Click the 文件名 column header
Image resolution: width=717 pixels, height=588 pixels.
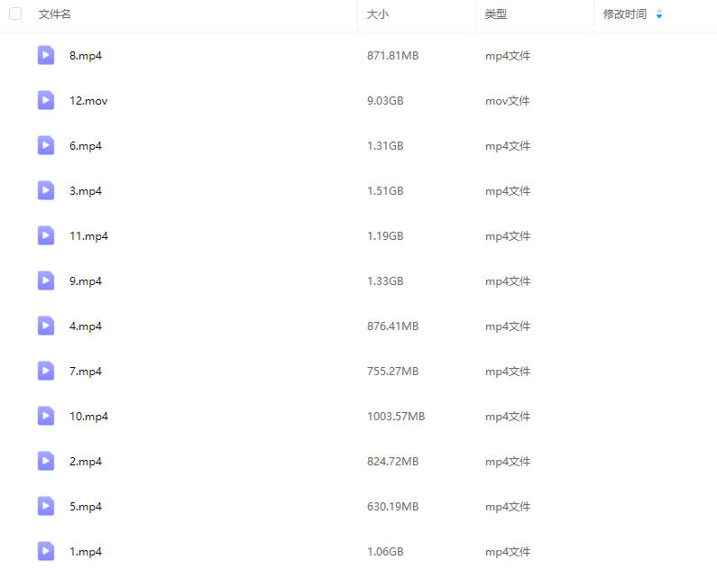point(55,14)
